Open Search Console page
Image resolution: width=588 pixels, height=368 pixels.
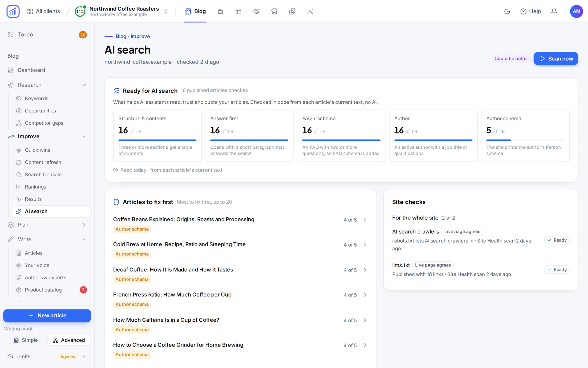point(51,174)
